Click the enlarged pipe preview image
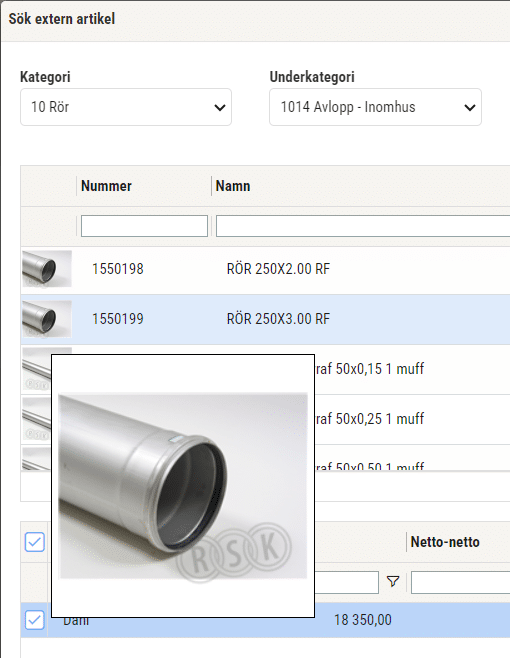Screen dimensions: 510x658 tap(183, 486)
